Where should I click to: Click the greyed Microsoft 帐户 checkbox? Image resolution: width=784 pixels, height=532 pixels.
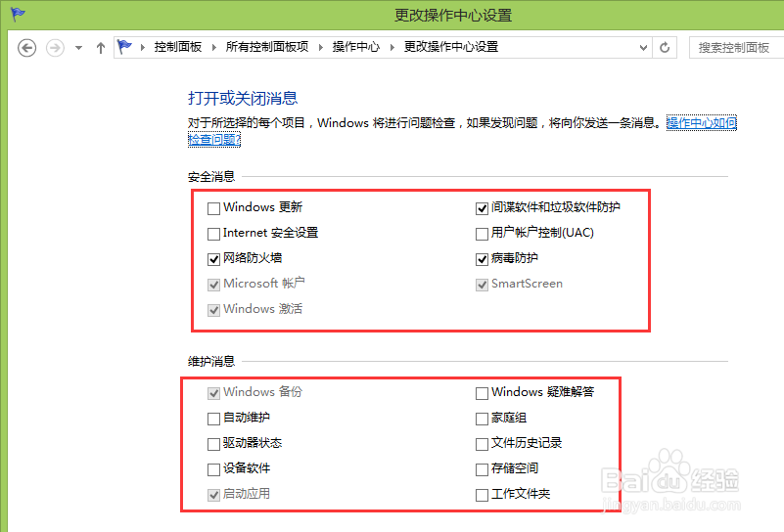[213, 285]
